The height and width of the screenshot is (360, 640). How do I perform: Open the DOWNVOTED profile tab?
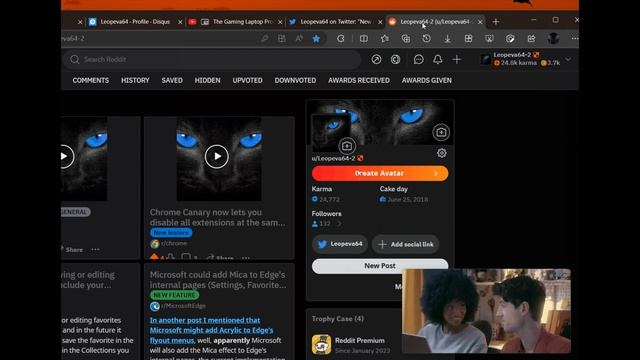click(295, 80)
